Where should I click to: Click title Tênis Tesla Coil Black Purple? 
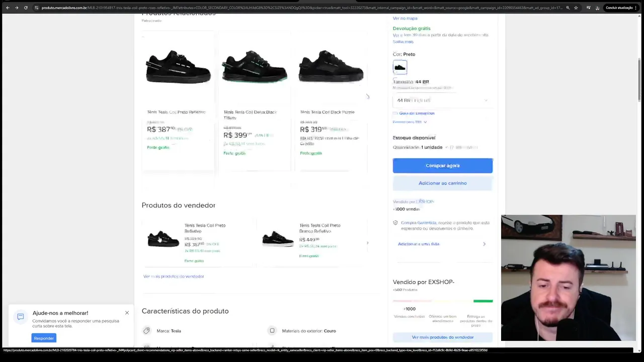(x=327, y=112)
